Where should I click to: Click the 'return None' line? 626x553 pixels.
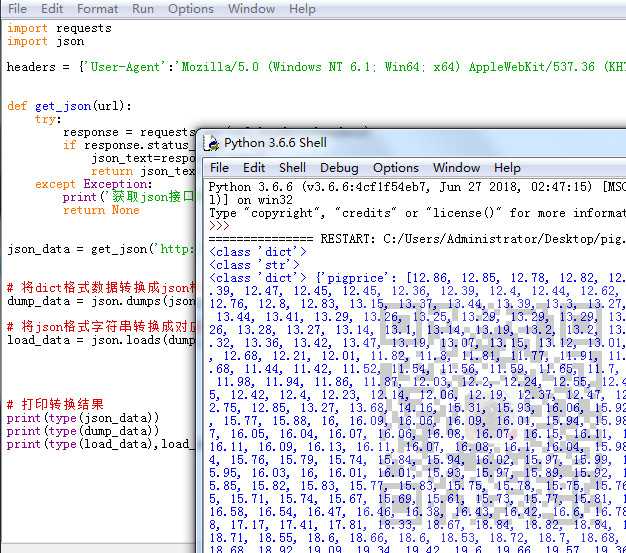(101, 210)
